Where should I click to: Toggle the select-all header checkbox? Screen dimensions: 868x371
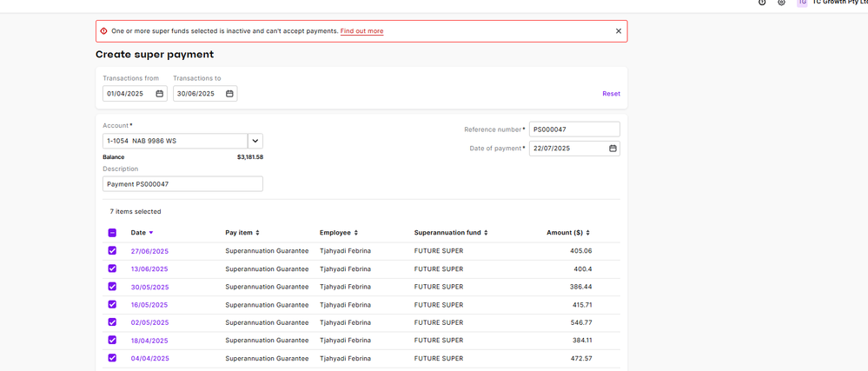click(112, 233)
